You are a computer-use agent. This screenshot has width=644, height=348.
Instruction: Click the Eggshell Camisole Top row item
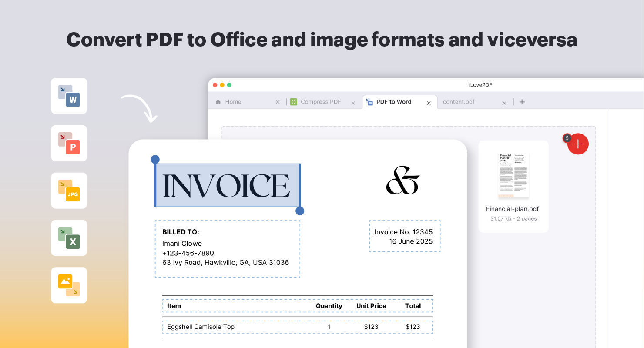click(x=201, y=327)
